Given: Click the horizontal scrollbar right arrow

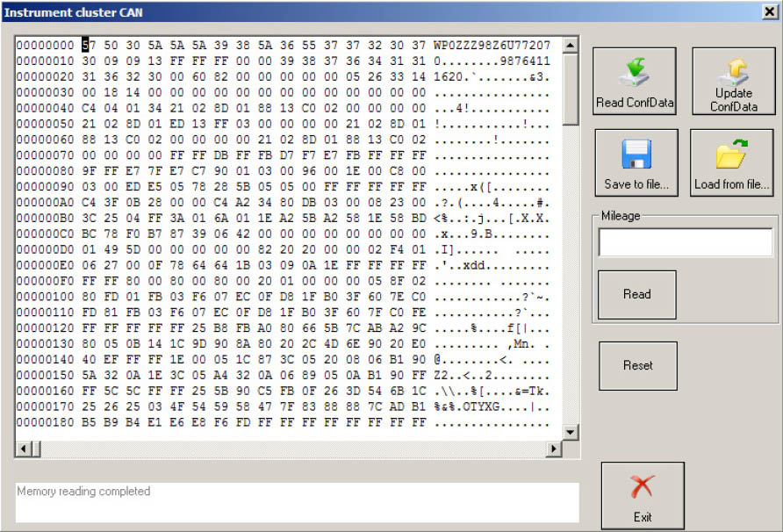Looking at the screenshot, I should point(553,449).
